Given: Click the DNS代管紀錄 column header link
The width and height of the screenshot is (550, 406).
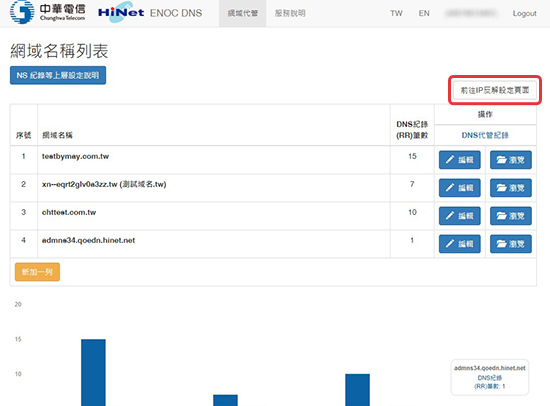Looking at the screenshot, I should (485, 135).
